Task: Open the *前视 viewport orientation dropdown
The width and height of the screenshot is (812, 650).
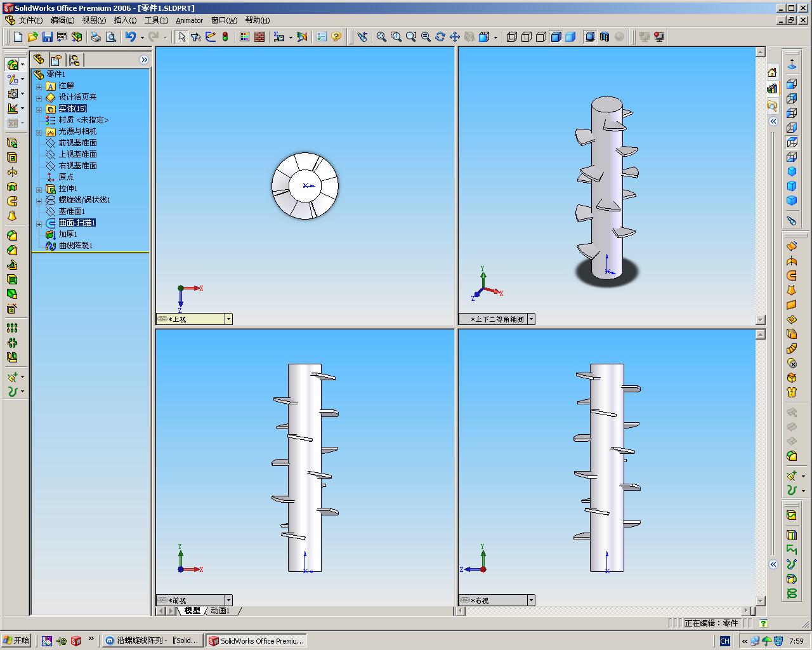Action: (x=228, y=600)
